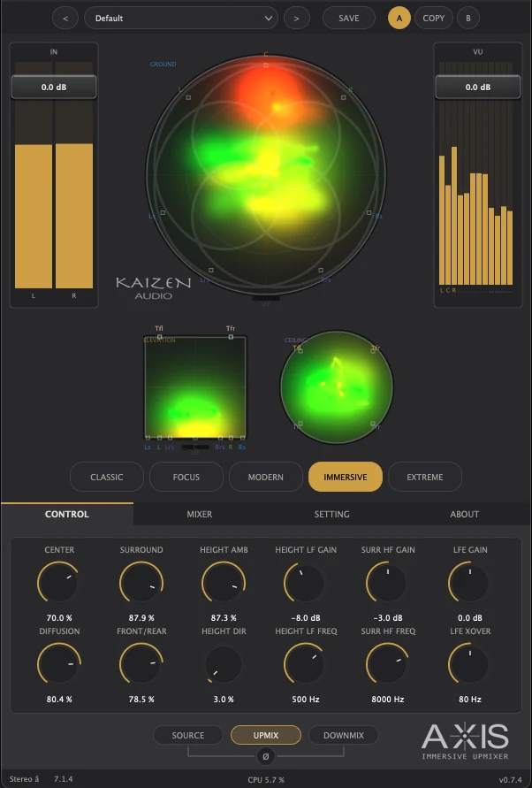This screenshot has height=788, width=532.
Task: Click the CPU 5.7 % readout
Action: pos(266,780)
